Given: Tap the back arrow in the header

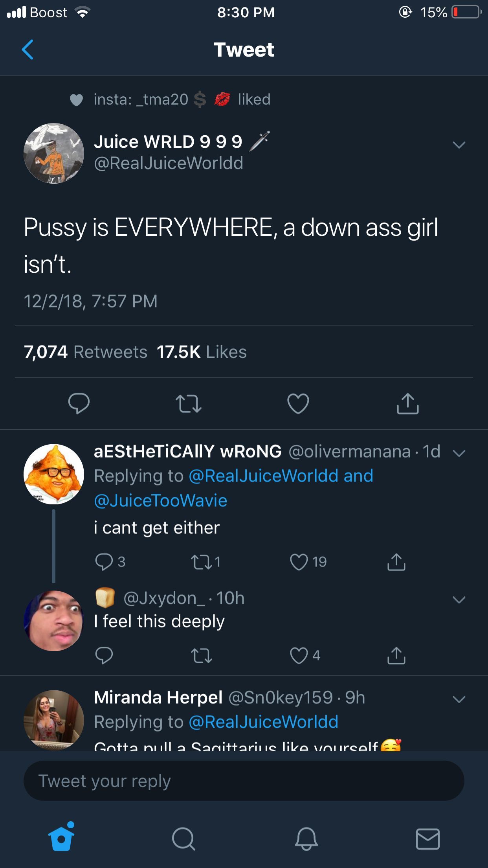Looking at the screenshot, I should click(x=28, y=50).
